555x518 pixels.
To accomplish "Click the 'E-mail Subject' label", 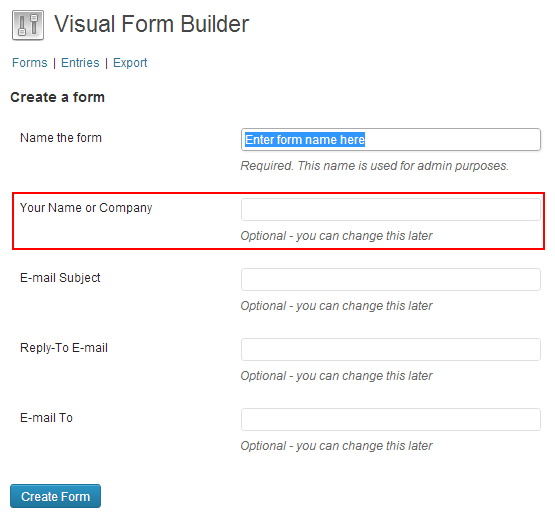I will pos(60,278).
